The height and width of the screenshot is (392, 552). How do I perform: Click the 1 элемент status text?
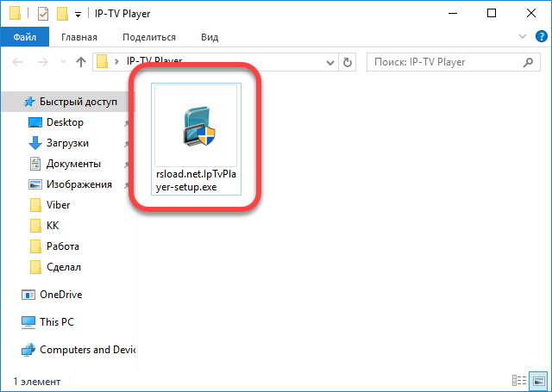click(x=37, y=382)
